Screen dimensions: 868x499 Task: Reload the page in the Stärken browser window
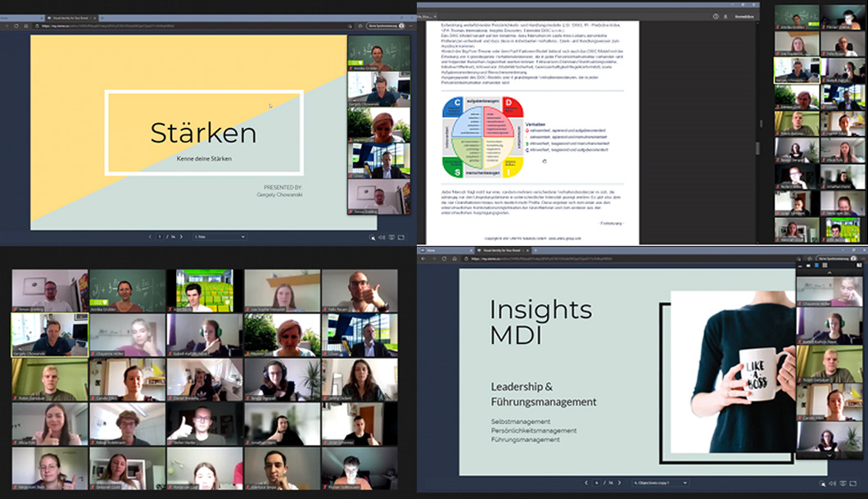tap(16, 25)
